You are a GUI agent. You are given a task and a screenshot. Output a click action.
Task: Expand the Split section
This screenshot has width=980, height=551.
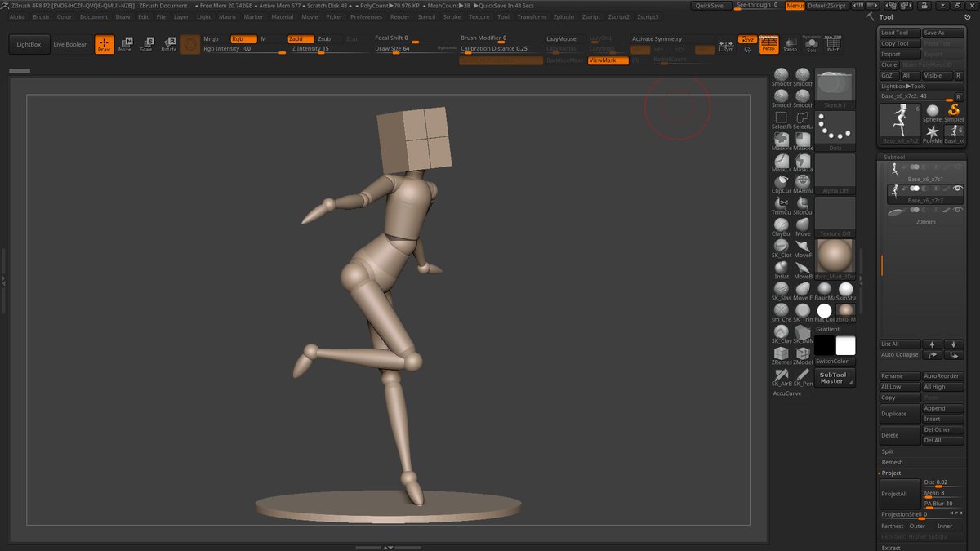[888, 451]
